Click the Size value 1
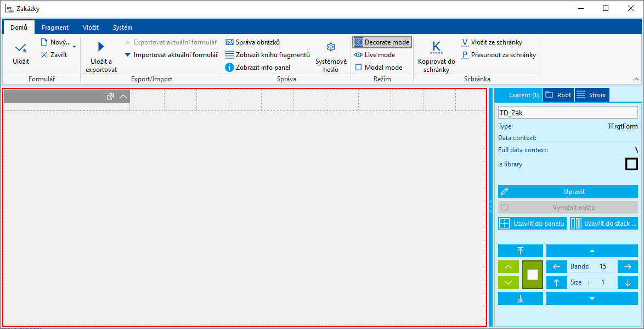 [x=603, y=282]
